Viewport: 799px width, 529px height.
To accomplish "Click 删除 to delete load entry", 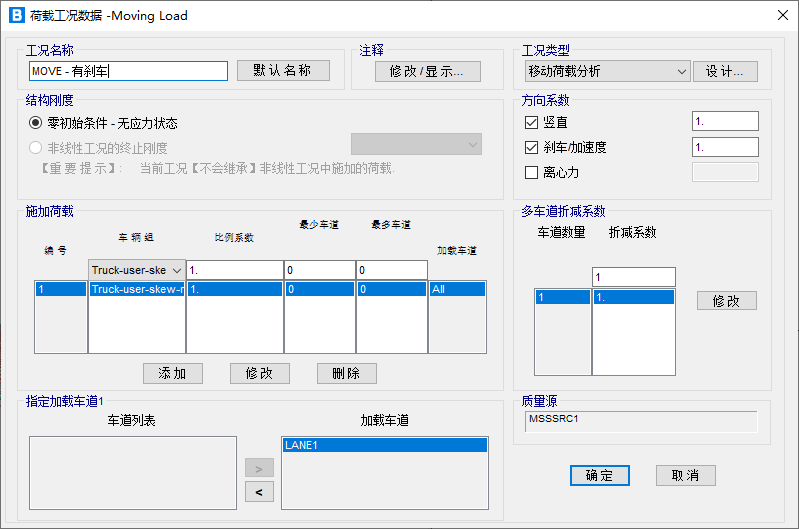I will pyautogui.click(x=347, y=373).
